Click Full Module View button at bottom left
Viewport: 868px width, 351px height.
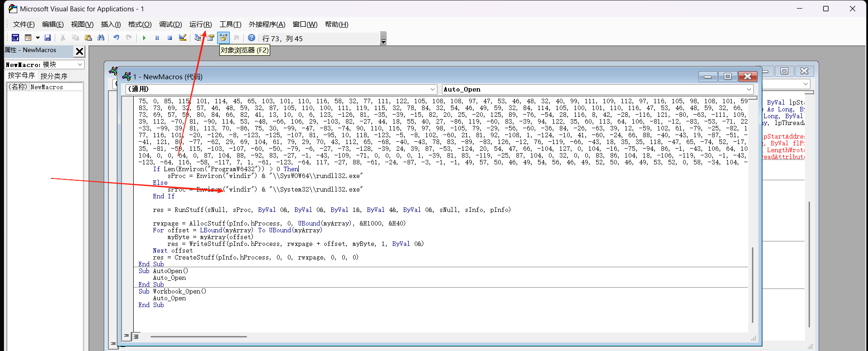(x=136, y=336)
